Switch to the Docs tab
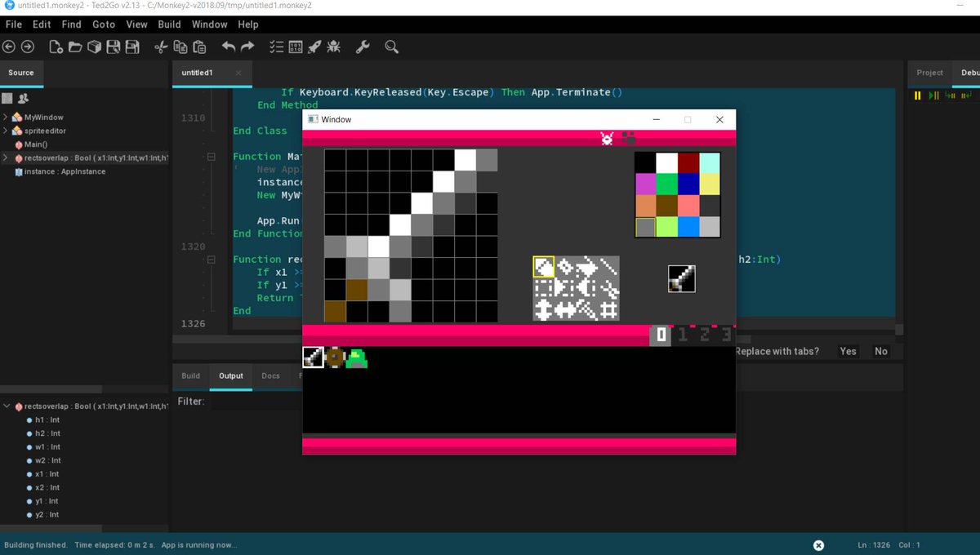Screen dimensions: 980x555 [270, 375]
